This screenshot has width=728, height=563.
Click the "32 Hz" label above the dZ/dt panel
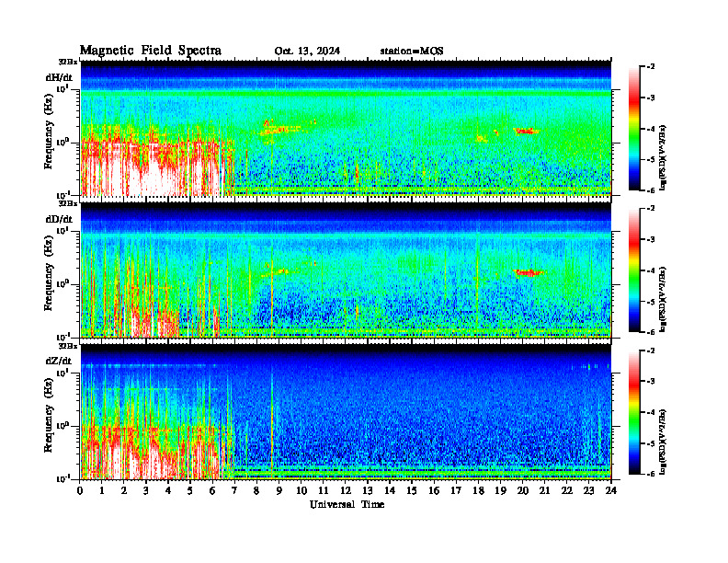click(x=68, y=346)
